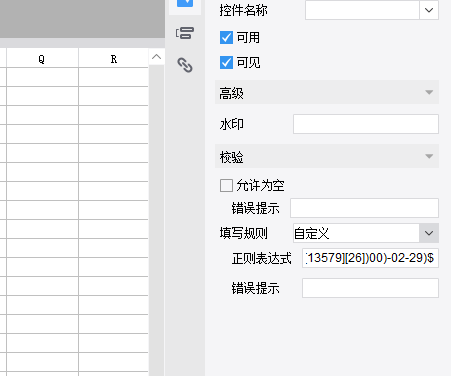The image size is (451, 376).
Task: Click the 填写规则 label
Action: (244, 233)
